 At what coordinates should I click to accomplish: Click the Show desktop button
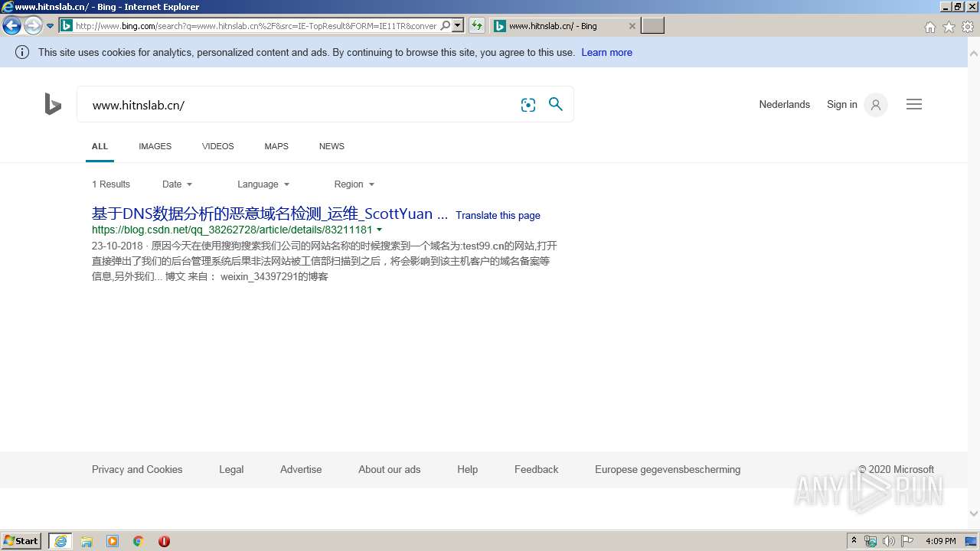(x=972, y=541)
